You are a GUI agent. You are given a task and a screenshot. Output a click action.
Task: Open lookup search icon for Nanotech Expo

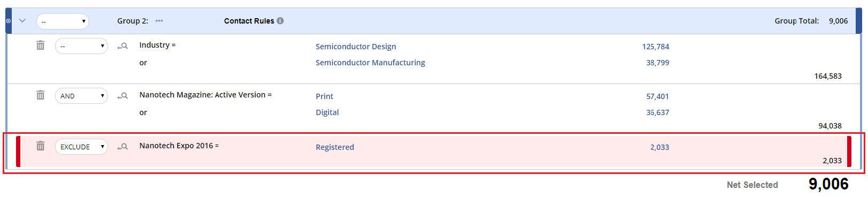(x=123, y=147)
